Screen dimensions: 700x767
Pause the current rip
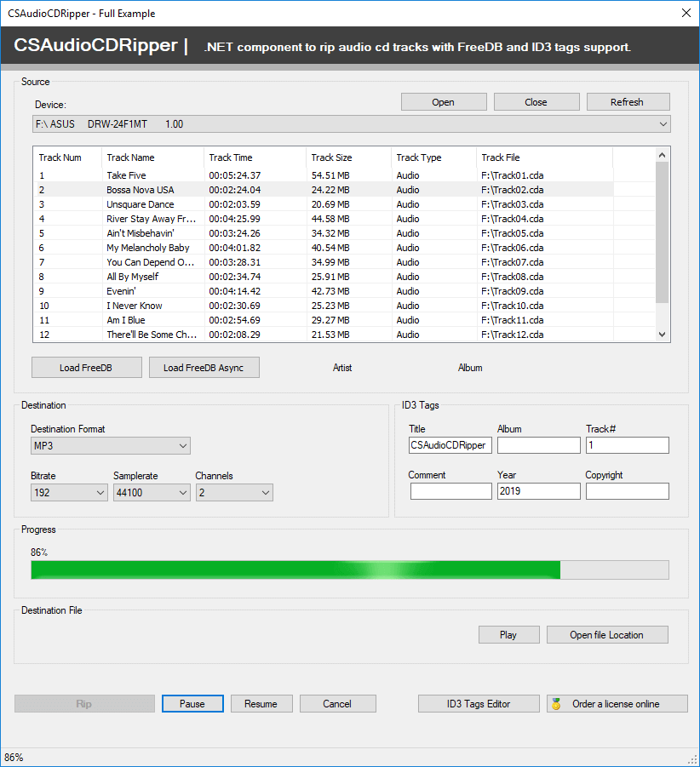pos(192,703)
